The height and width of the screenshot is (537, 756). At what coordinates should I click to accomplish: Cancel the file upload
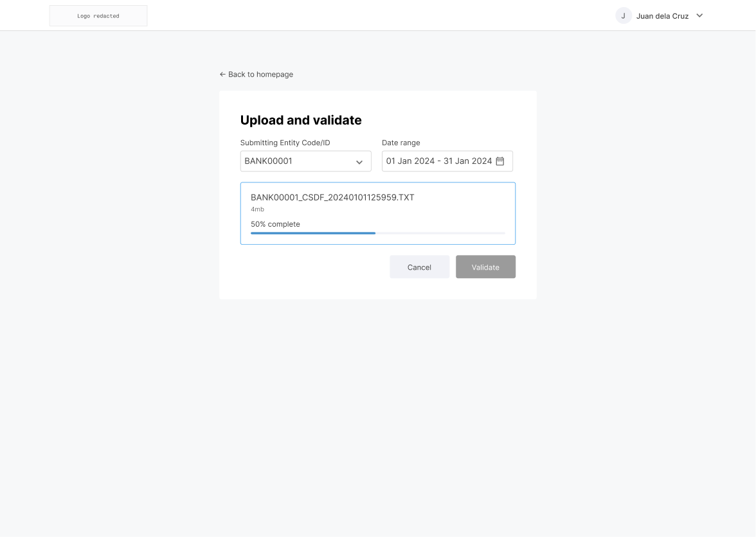tap(419, 267)
